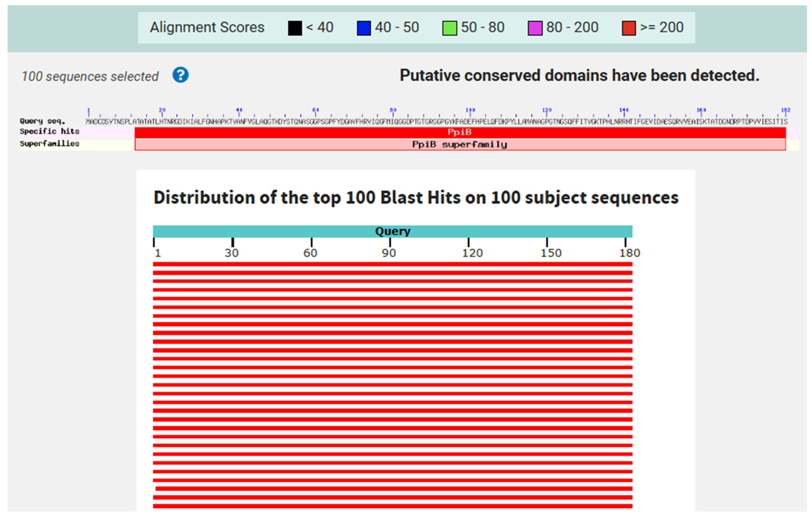Open the help tooltip question mark icon
The image size is (812, 520).
tap(181, 75)
